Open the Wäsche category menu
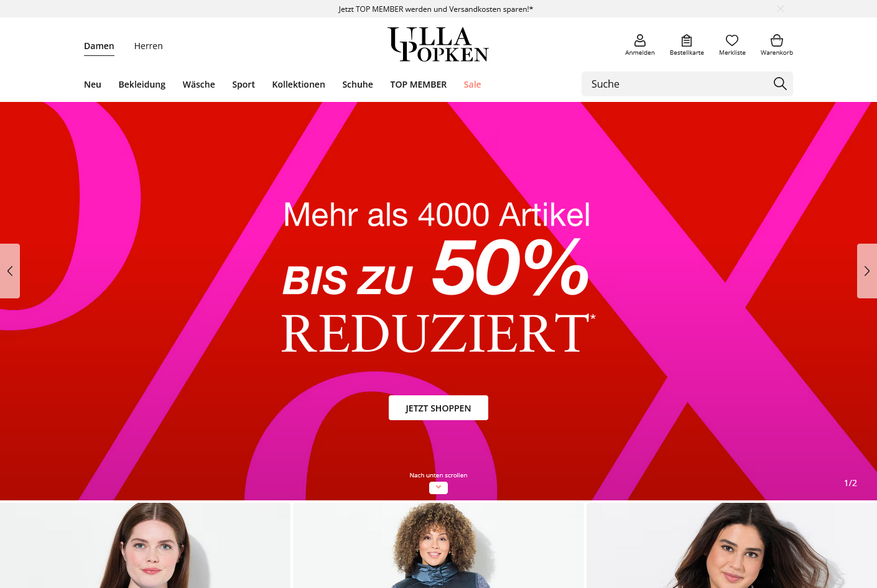877x588 pixels. coord(199,85)
